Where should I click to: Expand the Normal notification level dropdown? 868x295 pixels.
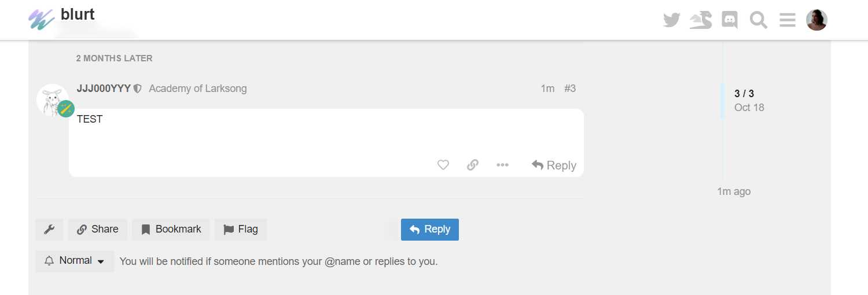75,261
